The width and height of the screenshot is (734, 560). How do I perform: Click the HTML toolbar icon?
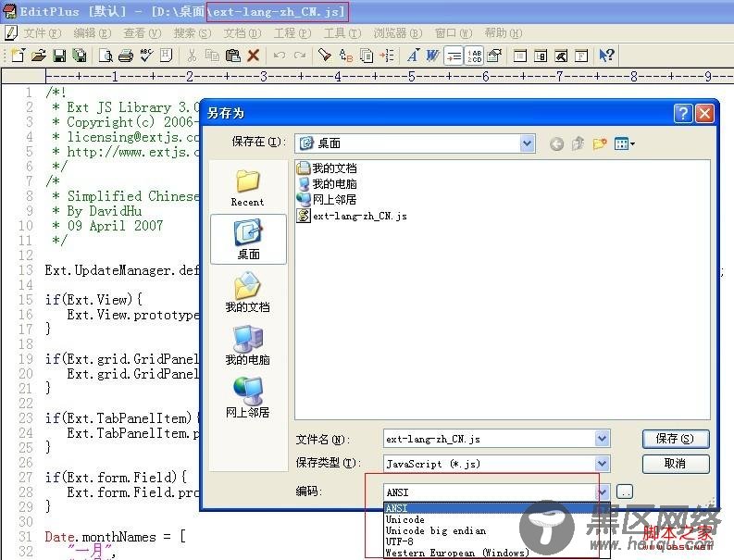pyautogui.click(x=167, y=56)
